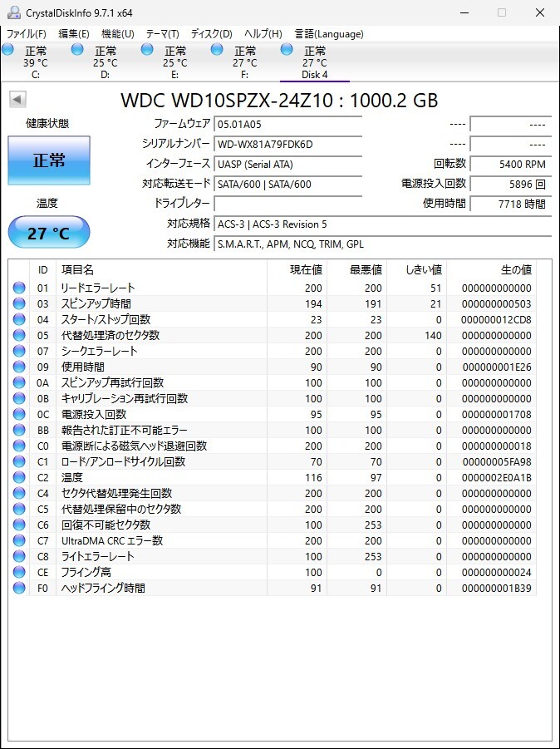Click the 回転数 value 5400 RPM

tap(510, 165)
